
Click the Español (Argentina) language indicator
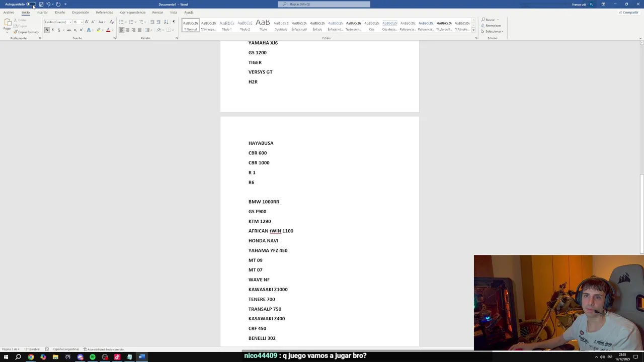tap(66, 349)
